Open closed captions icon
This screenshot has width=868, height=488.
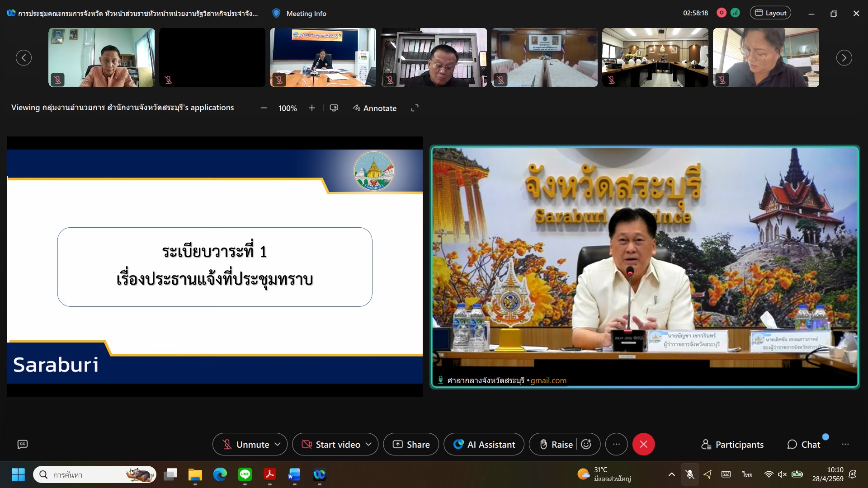point(23,445)
